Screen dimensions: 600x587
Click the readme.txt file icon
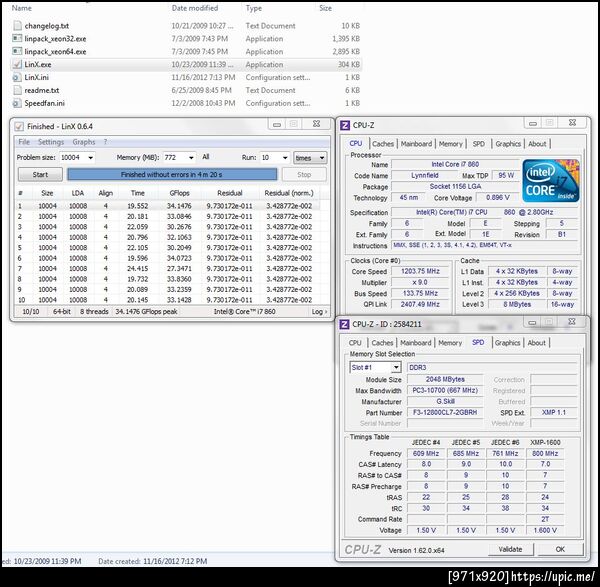[x=17, y=90]
